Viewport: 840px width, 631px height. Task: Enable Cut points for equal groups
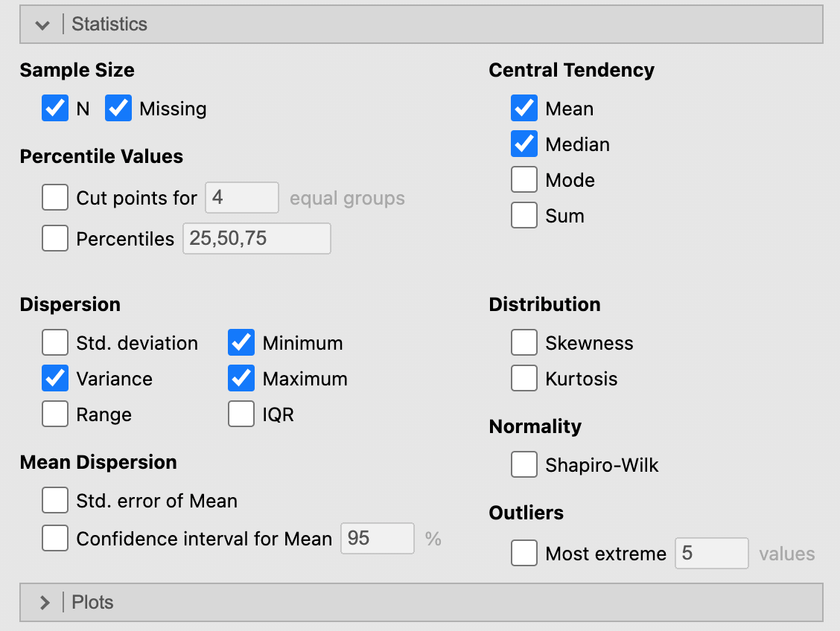[55, 198]
